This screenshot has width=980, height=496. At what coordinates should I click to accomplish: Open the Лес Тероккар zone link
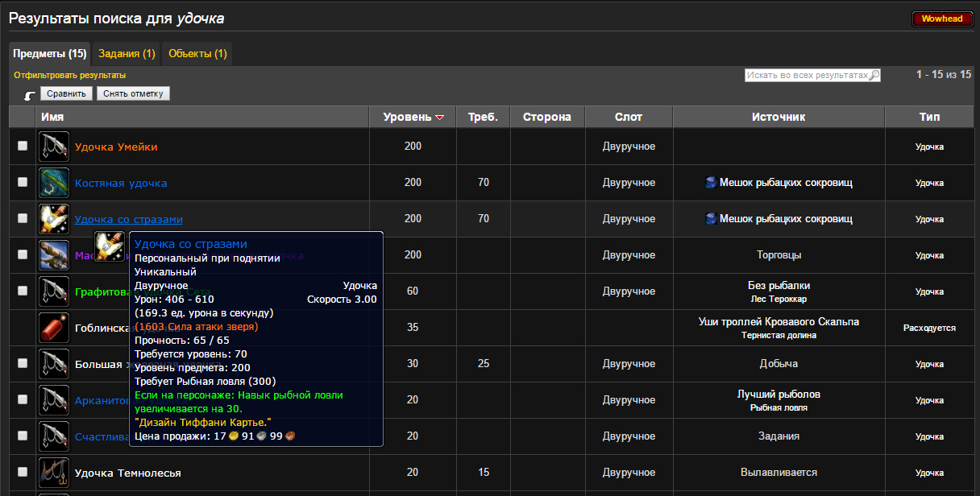(779, 299)
